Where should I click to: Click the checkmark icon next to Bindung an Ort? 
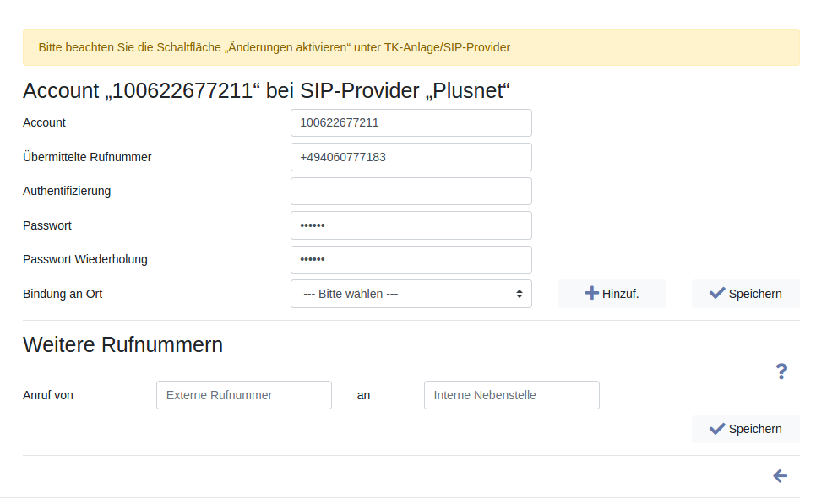pos(717,293)
